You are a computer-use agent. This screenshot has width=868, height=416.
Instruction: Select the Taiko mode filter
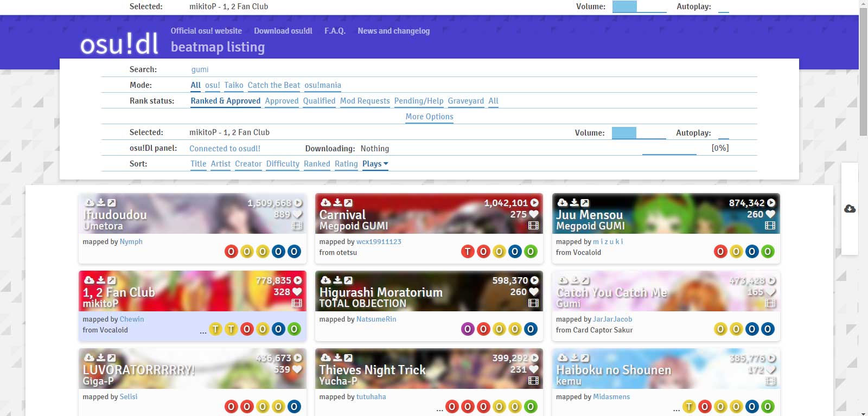click(x=234, y=85)
